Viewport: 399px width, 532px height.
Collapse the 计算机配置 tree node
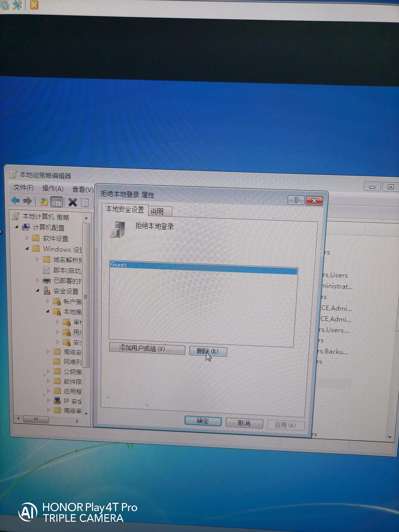[17, 226]
